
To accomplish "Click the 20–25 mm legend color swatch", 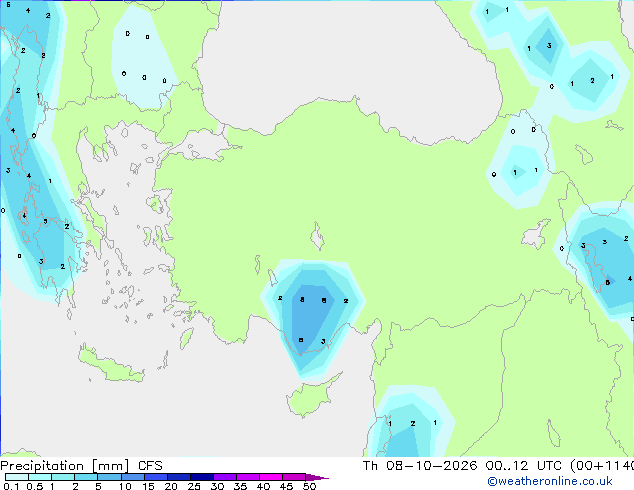I will click(179, 477).
